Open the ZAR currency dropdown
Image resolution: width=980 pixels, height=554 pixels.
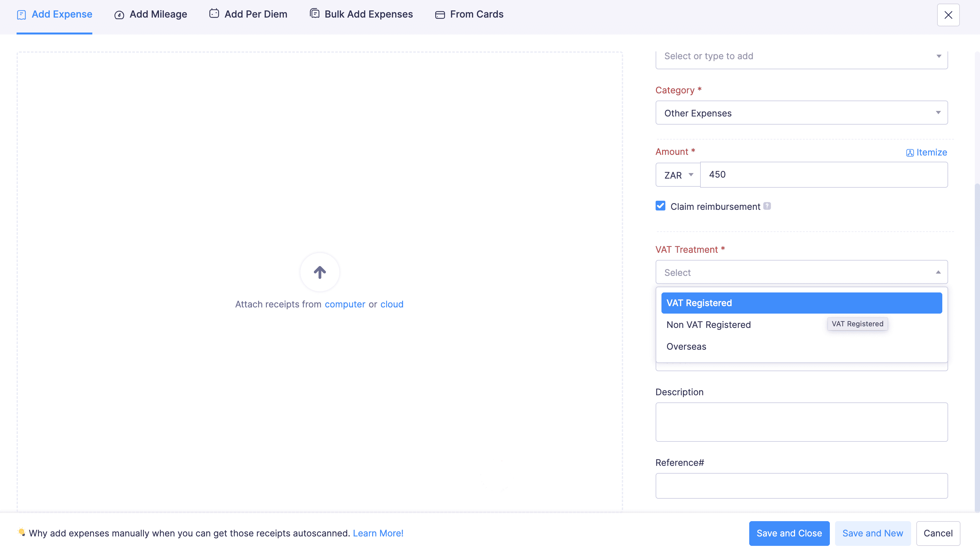pyautogui.click(x=678, y=175)
